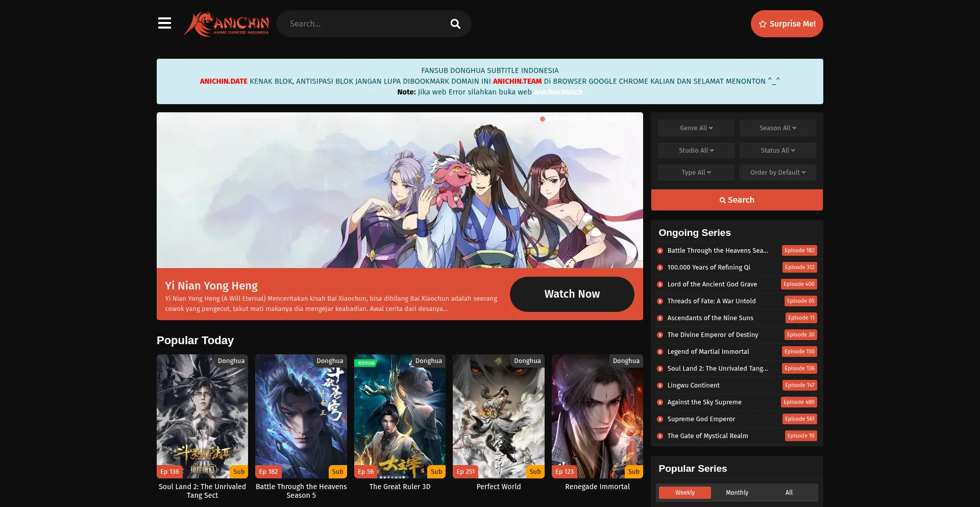Image resolution: width=980 pixels, height=507 pixels.
Task: Click the red arrow icon beside Ascendants of the Nine Suns
Action: (660, 318)
